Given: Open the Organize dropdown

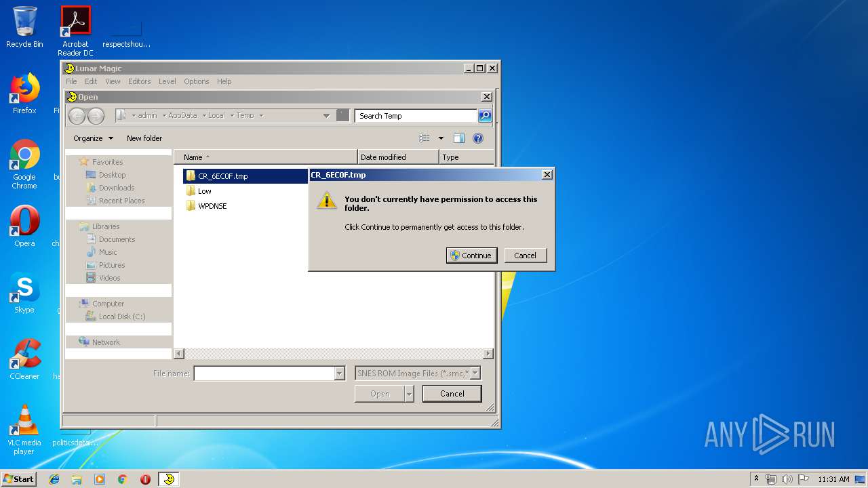Looking at the screenshot, I should (x=94, y=138).
